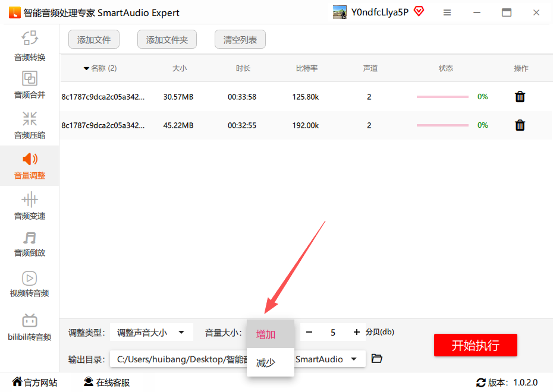The height and width of the screenshot is (392, 553).
Task: Delete the 45.22MB file with trash icon
Action: [x=520, y=125]
